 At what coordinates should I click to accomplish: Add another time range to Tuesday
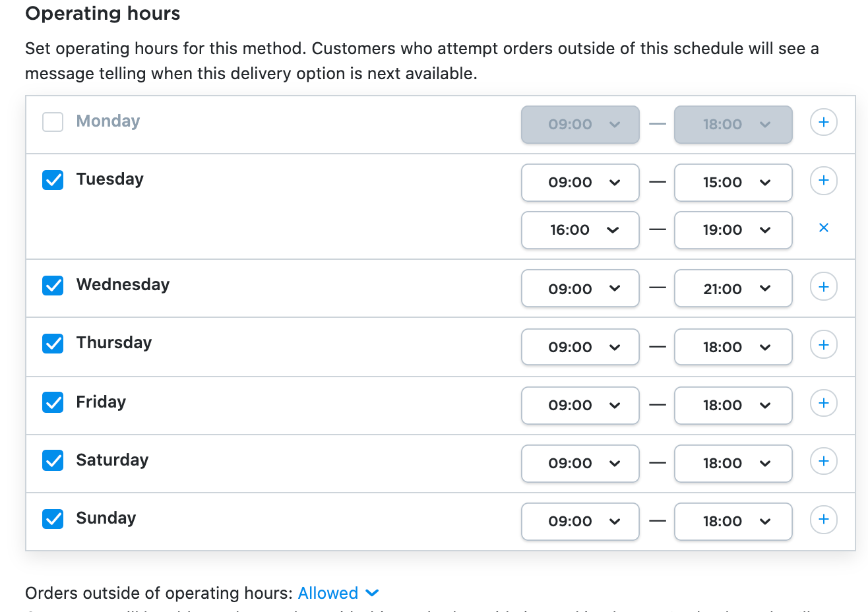823,180
